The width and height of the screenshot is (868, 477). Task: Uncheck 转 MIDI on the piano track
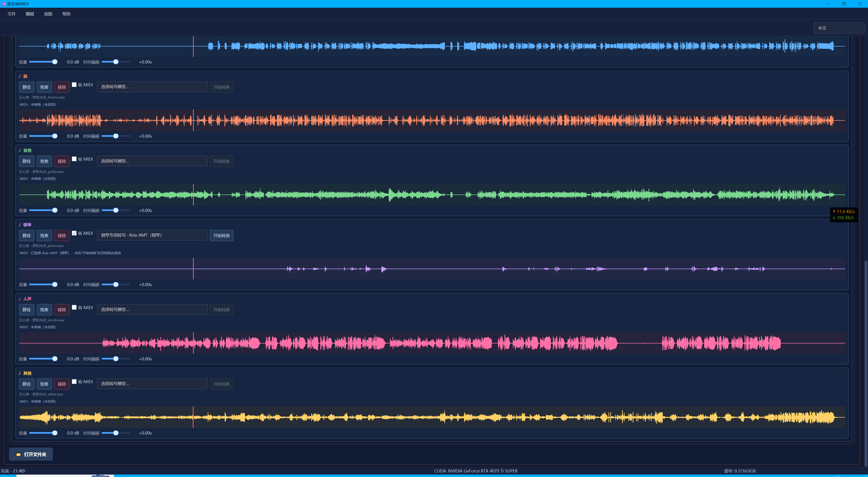click(74, 233)
